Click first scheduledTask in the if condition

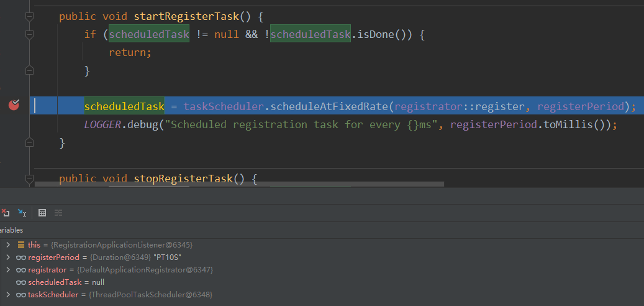149,35
